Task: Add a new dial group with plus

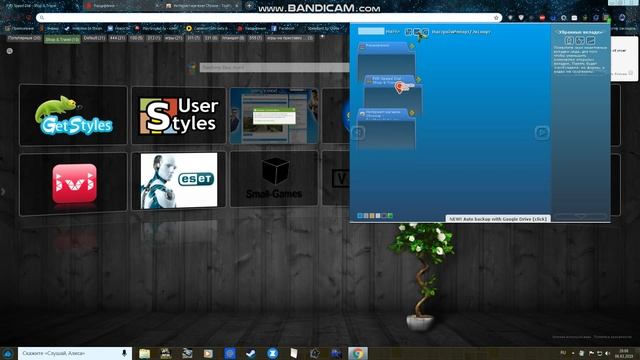Action: coord(322,37)
